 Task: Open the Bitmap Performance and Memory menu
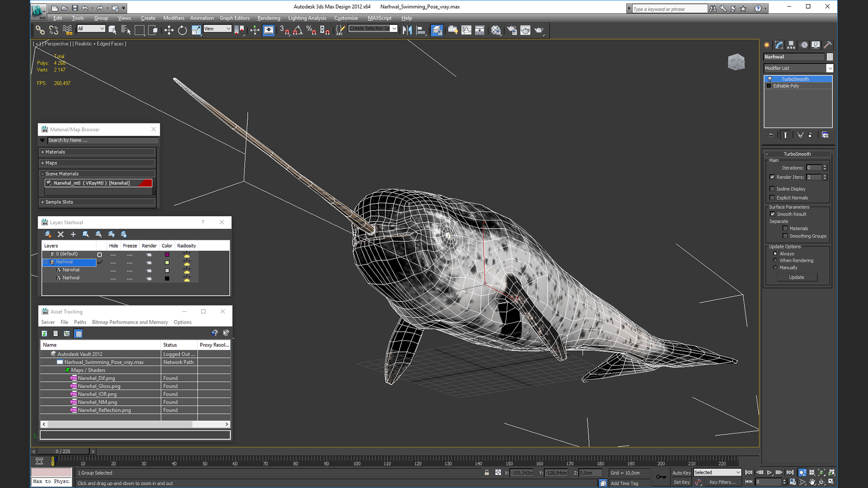click(x=130, y=322)
